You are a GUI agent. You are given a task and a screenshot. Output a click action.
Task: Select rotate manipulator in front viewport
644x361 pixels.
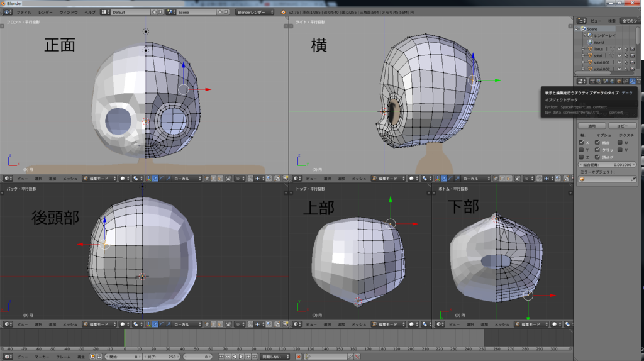162,179
